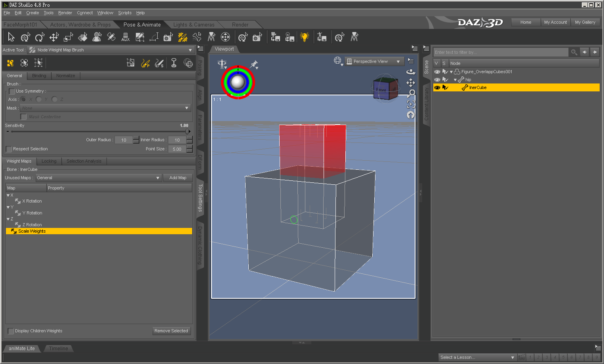
Task: Click the Add Map button
Action: coord(178,178)
